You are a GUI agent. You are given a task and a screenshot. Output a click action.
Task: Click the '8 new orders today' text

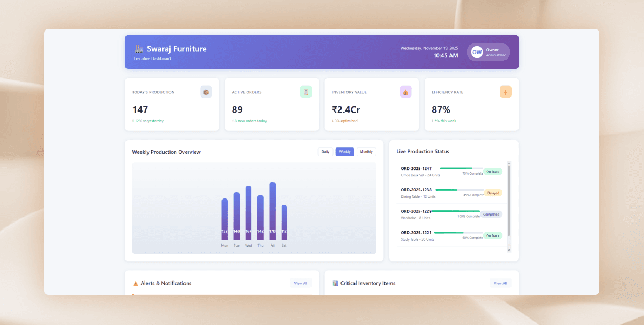(249, 121)
